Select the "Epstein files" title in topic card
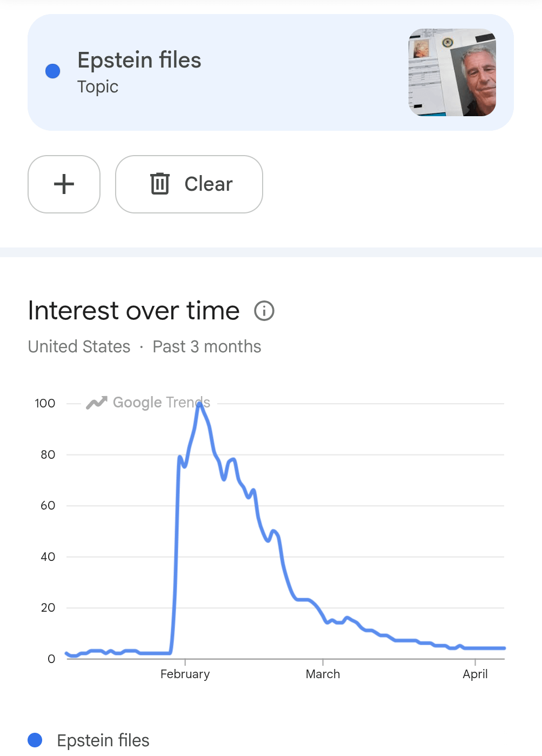Viewport: 542px width, 756px height. (139, 60)
